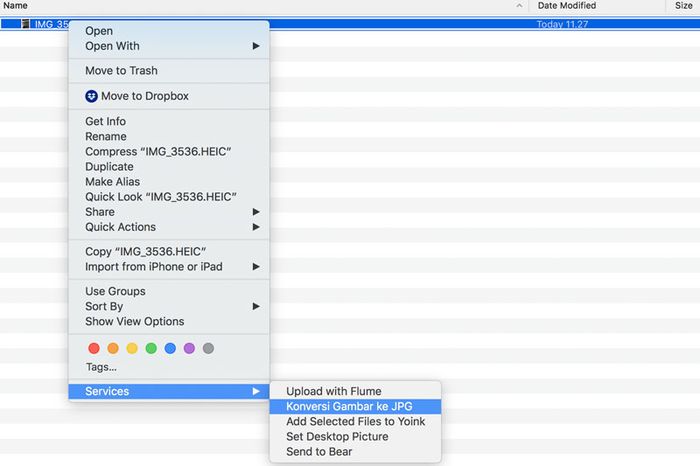Expand the Services submenu arrow
The width and height of the screenshot is (700, 466).
click(256, 391)
